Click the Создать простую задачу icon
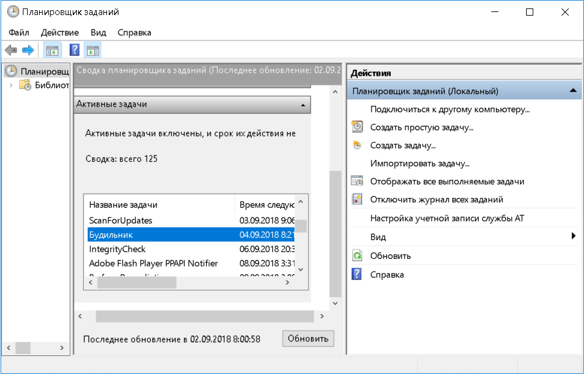Screen dimensions: 588x378 pos(357,127)
